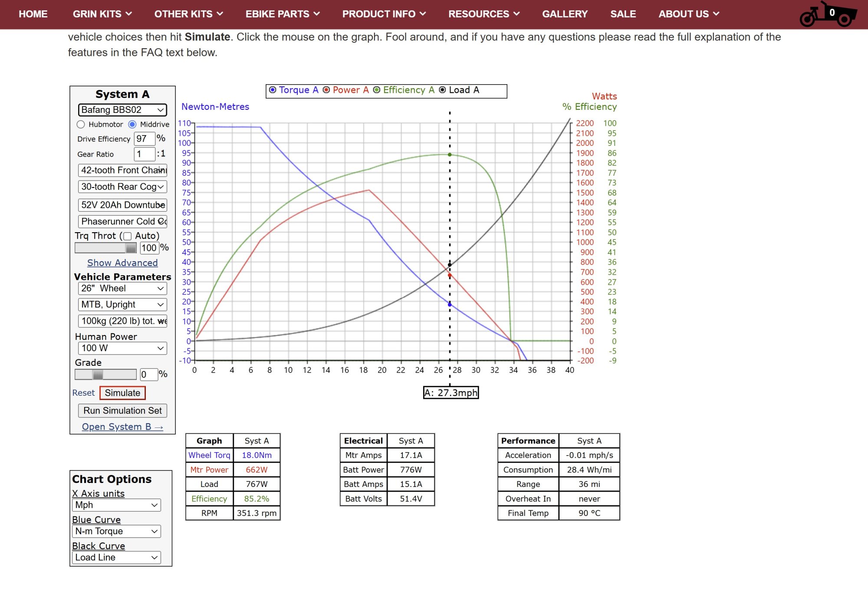Click the black load marker on the graph
Image resolution: width=868 pixels, height=598 pixels.
(450, 265)
